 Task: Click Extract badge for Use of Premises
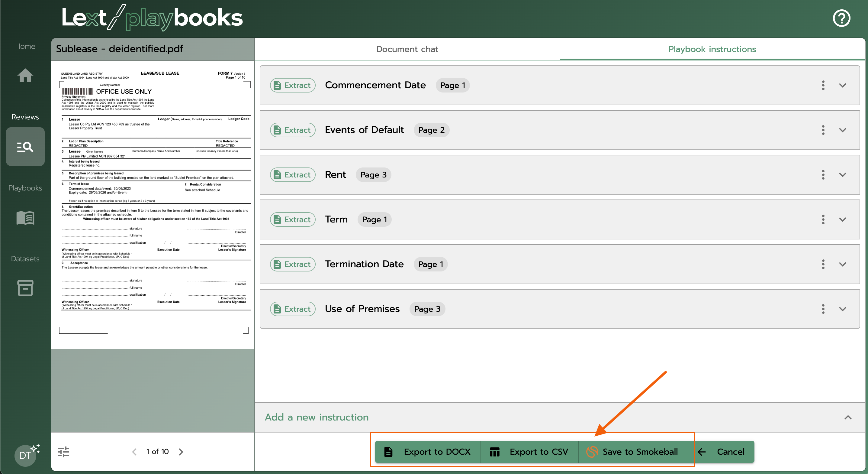[x=292, y=309]
